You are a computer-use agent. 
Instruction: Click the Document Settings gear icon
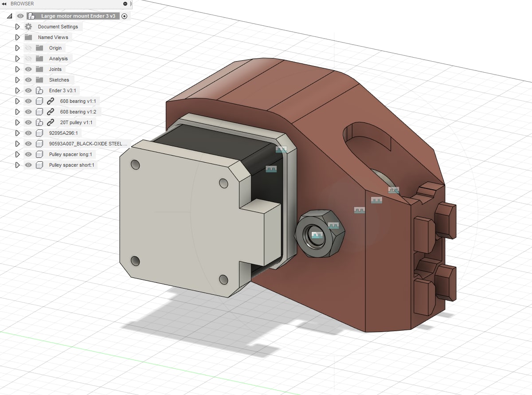28,27
